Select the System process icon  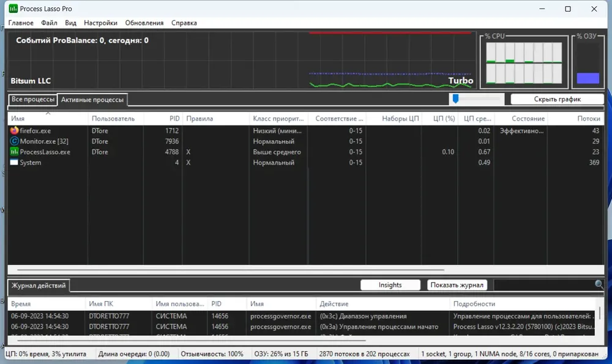click(14, 162)
